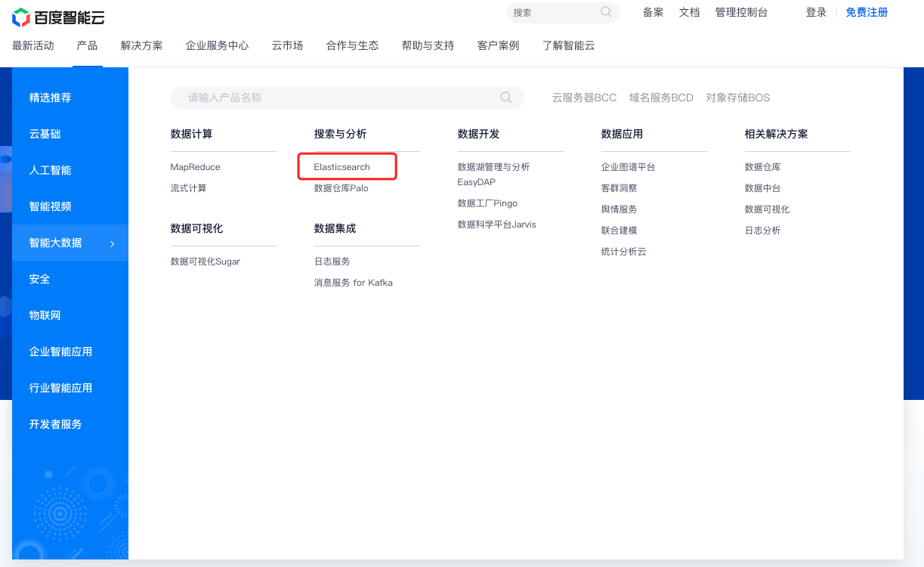Open the 流式计算 product
Viewport: 924px width, 567px height.
[188, 188]
